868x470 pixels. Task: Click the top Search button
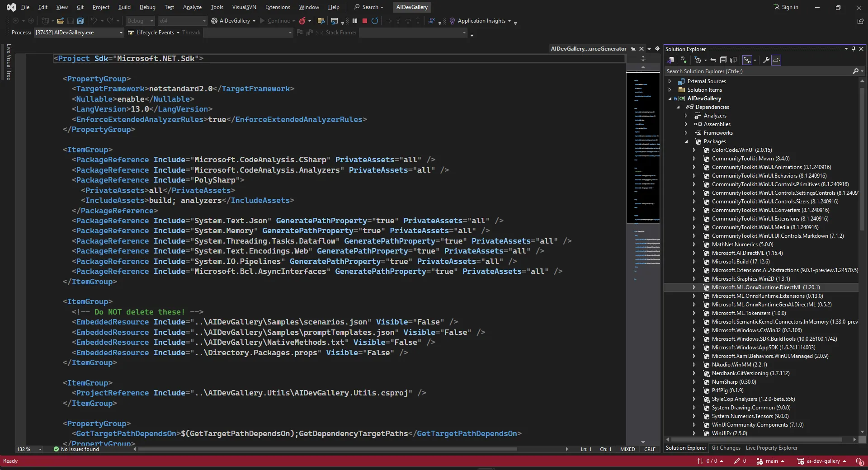368,7
